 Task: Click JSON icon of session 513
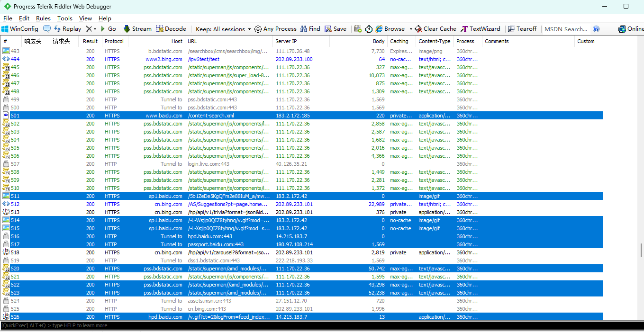click(6, 212)
